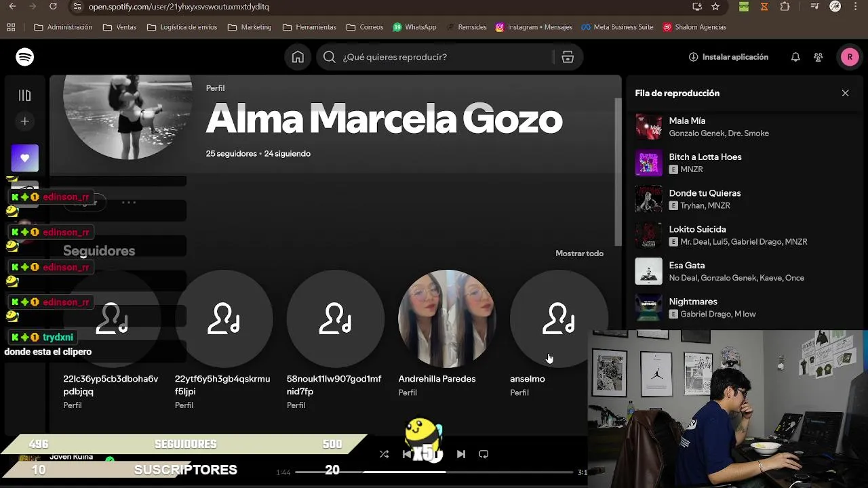Seek on the playback progress bar
This screenshot has height=488, width=868.
(434, 472)
